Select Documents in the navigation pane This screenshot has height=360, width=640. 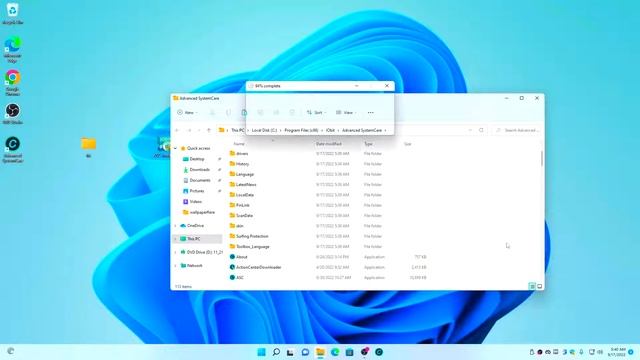(200, 180)
